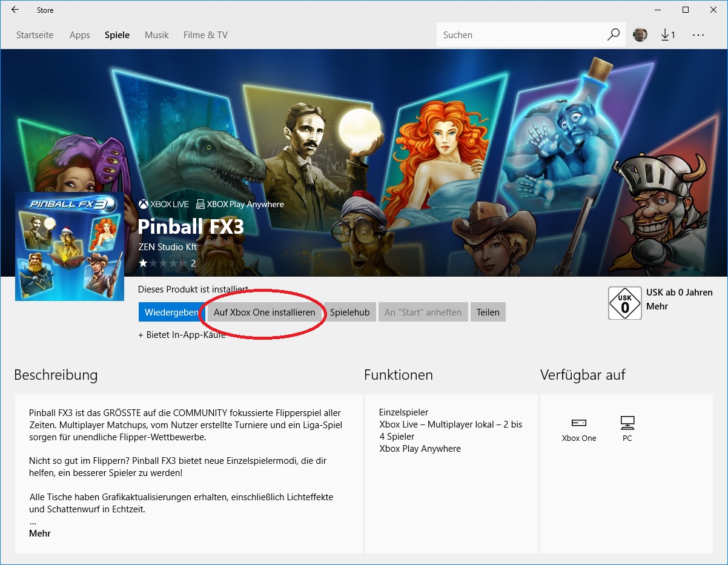Screen dimensions: 728x565
Task: Go to the Musik tab
Action: click(x=156, y=35)
